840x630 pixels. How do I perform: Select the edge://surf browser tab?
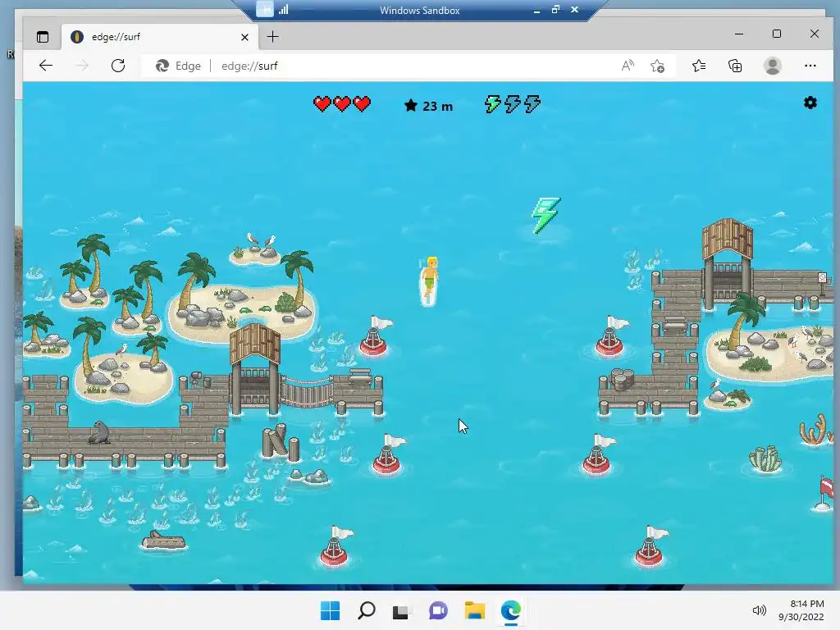click(160, 37)
